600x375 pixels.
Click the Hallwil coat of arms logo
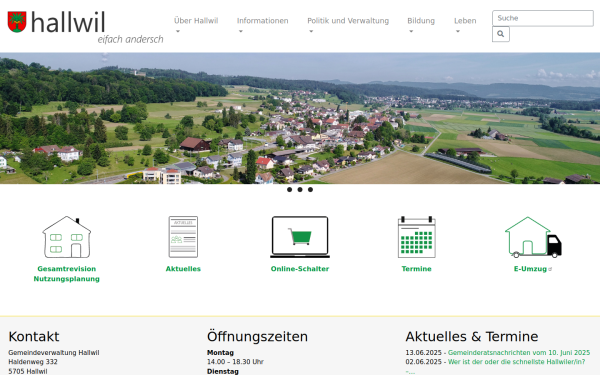coord(17,22)
